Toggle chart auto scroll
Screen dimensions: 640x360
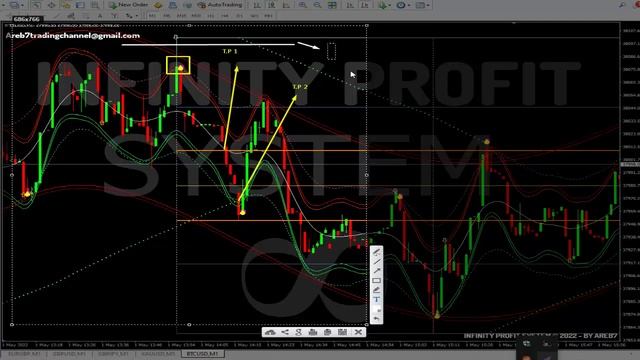pos(350,5)
